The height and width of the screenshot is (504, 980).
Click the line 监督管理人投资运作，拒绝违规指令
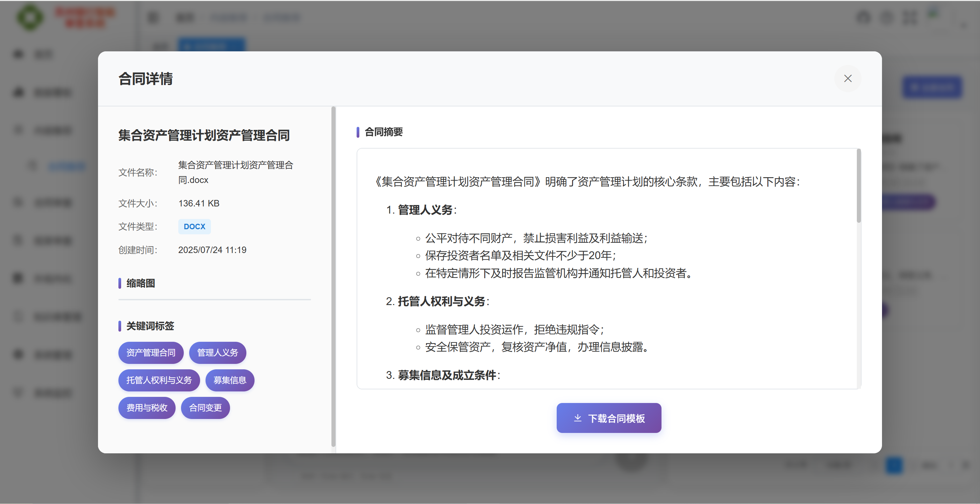(x=515, y=329)
